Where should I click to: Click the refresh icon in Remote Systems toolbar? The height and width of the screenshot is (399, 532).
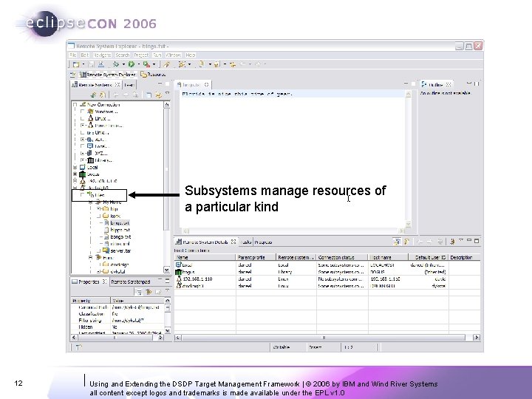click(x=102, y=95)
